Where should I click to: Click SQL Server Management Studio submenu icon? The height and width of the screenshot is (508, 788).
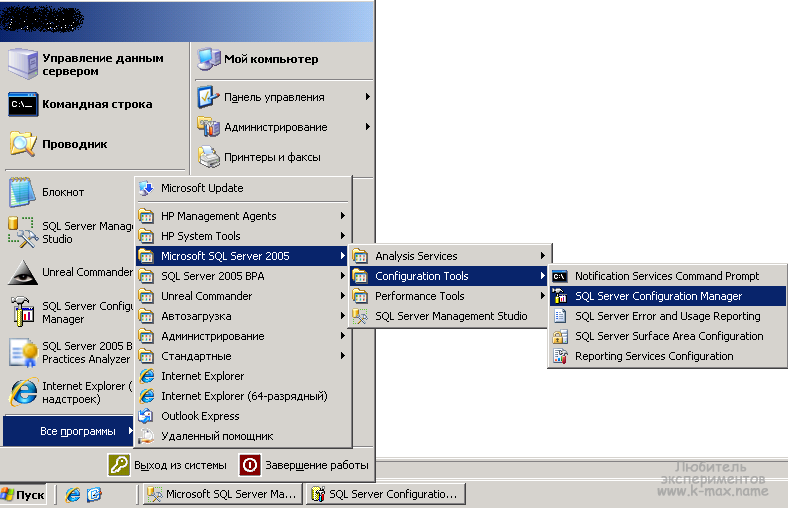(x=360, y=316)
